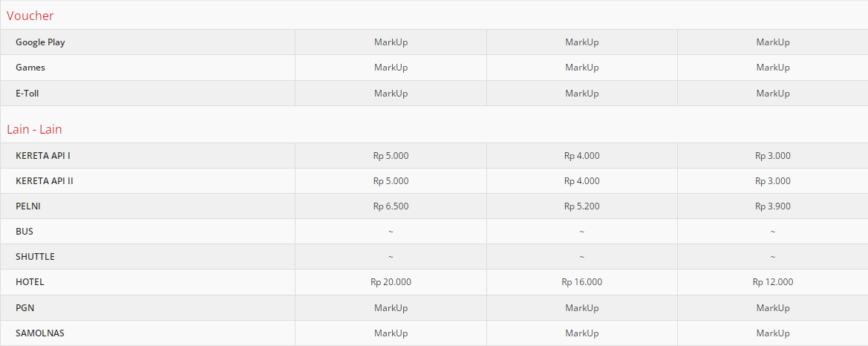Select the E-Toll row label
The image size is (868, 346).
click(x=27, y=94)
